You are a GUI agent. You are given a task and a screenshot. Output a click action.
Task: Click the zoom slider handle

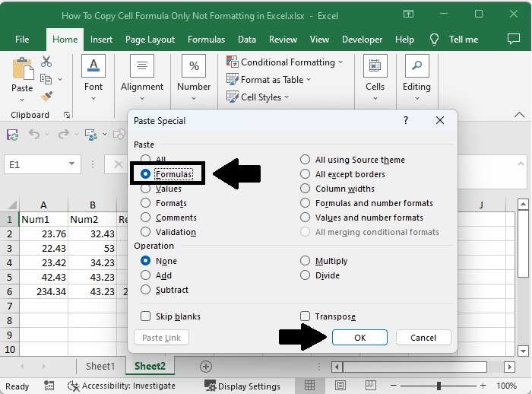click(439, 386)
